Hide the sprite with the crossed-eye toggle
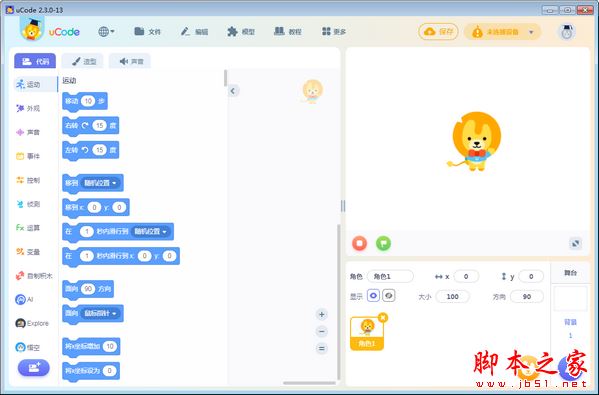The width and height of the screenshot is (599, 395). pyautogui.click(x=389, y=296)
